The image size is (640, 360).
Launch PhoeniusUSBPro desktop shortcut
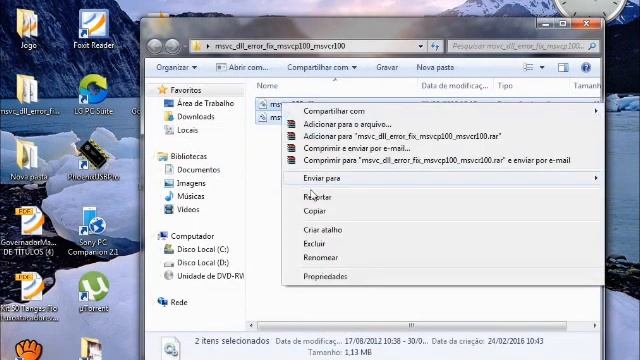pyautogui.click(x=93, y=160)
